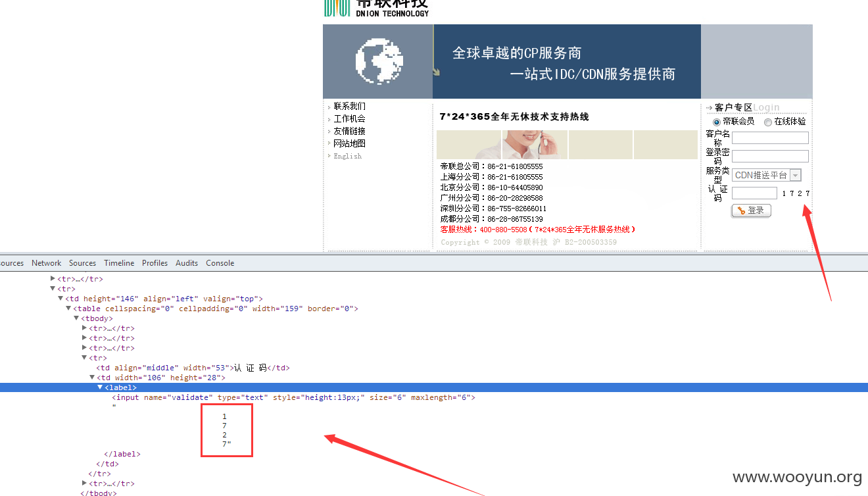Click 上海分公司 phone number line
This screenshot has height=496, width=868.
492,177
